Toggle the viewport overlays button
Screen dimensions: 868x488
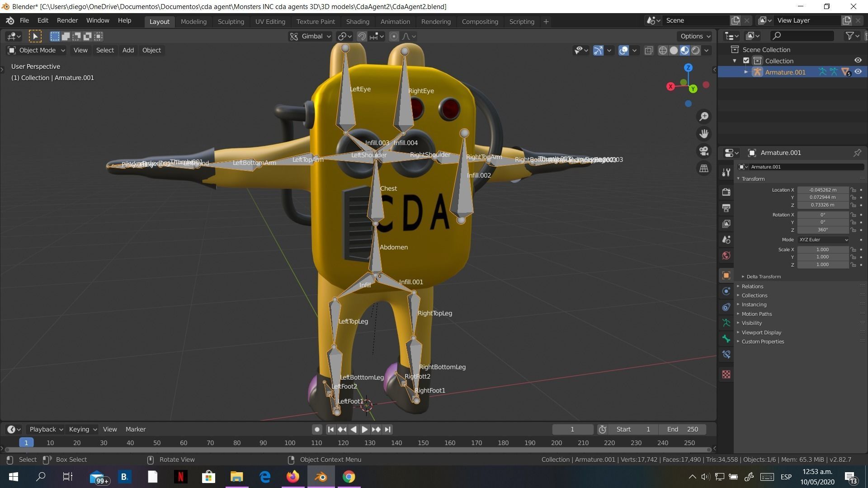(x=623, y=50)
